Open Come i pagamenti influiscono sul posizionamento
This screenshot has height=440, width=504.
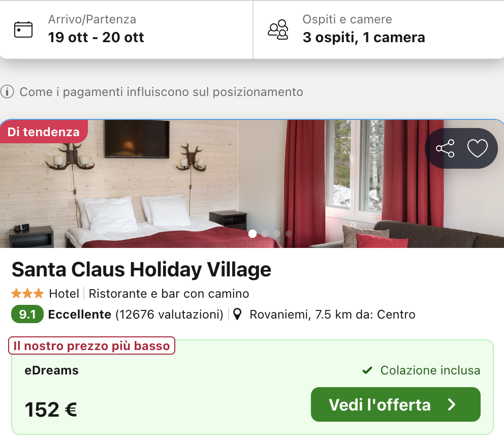coord(161,92)
